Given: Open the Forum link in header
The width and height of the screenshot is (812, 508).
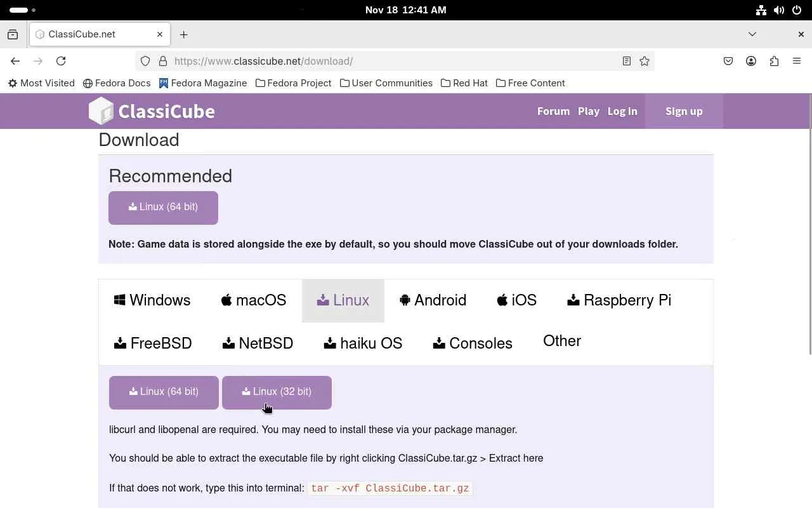Looking at the screenshot, I should click(x=553, y=111).
